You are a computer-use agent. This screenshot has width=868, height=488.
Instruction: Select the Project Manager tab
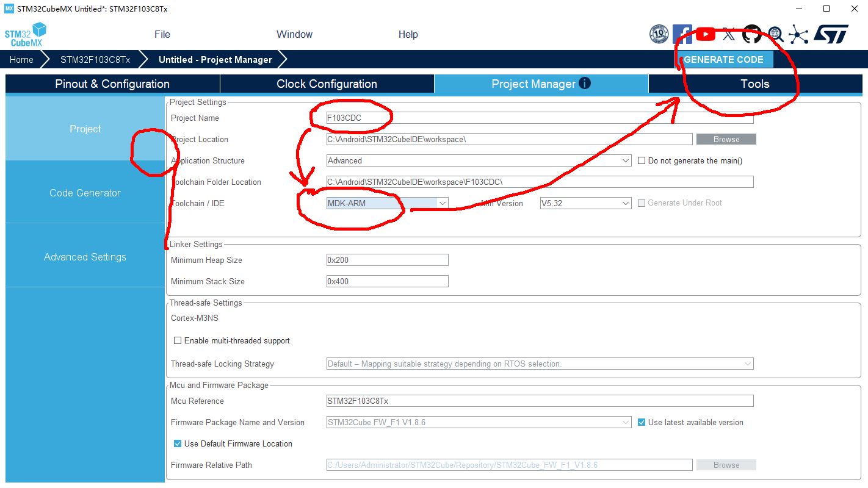(541, 84)
